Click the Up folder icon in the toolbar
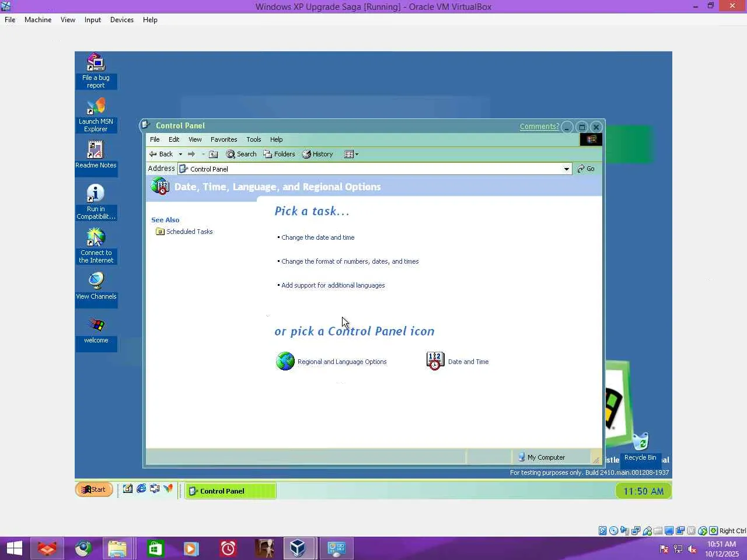 coord(214,154)
